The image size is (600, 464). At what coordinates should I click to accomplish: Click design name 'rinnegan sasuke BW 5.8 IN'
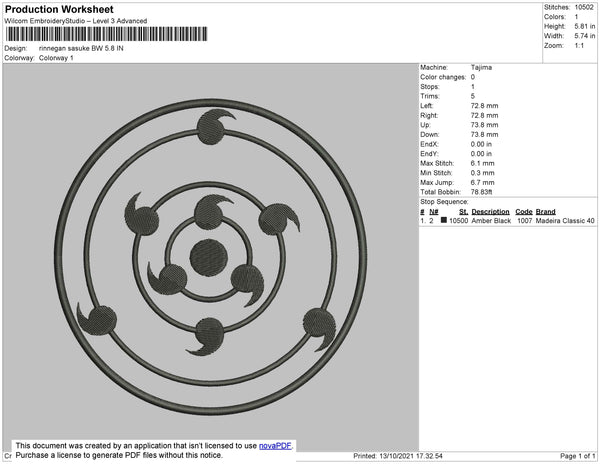[x=81, y=48]
